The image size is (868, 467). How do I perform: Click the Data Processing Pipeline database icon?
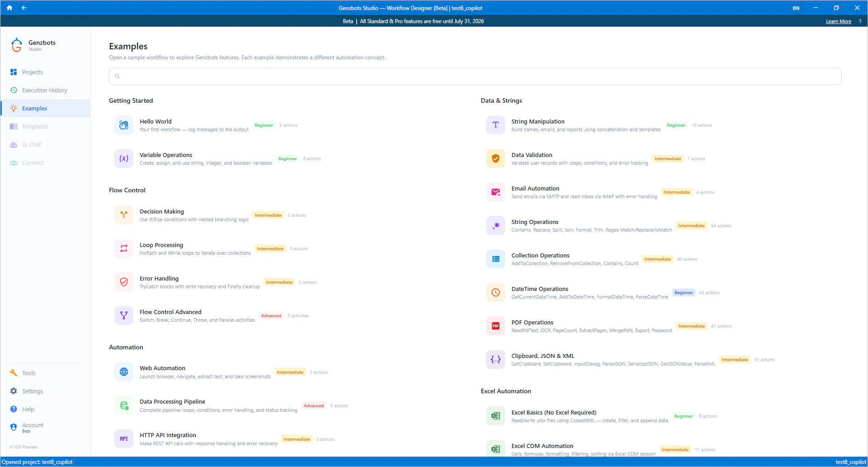pyautogui.click(x=124, y=405)
